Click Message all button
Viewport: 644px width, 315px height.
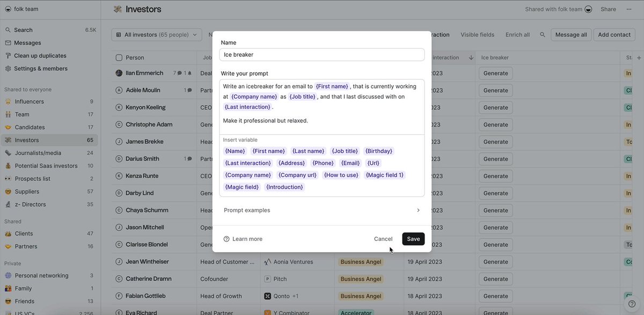pos(571,35)
